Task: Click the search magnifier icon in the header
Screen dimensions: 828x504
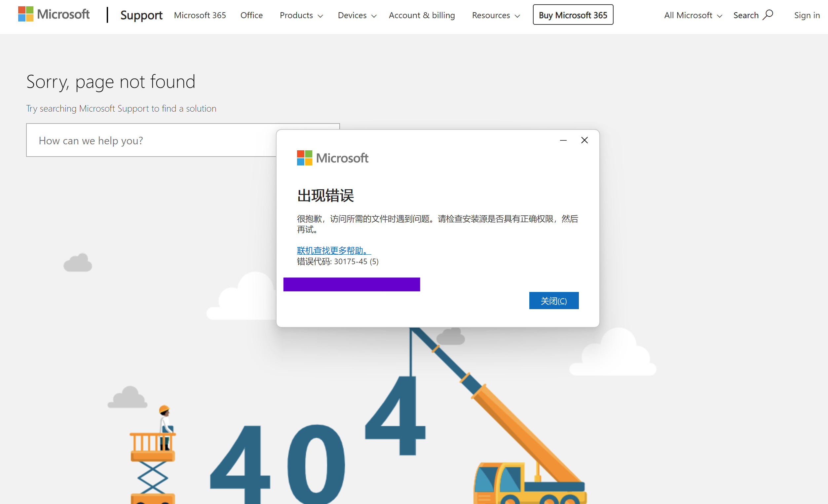Action: [768, 15]
